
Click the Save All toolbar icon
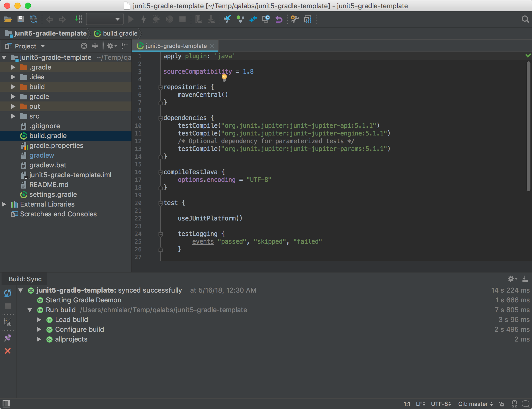click(21, 19)
